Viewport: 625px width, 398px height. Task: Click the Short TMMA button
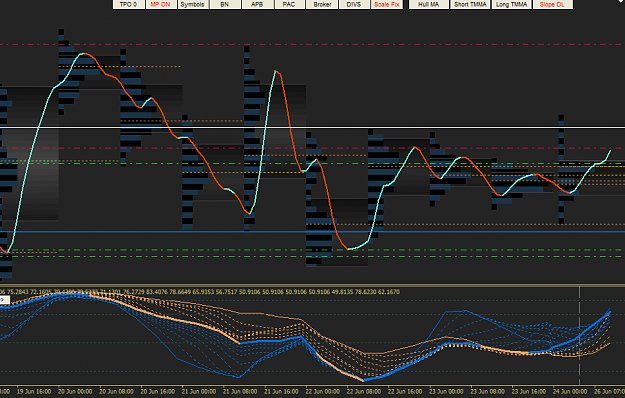click(470, 4)
